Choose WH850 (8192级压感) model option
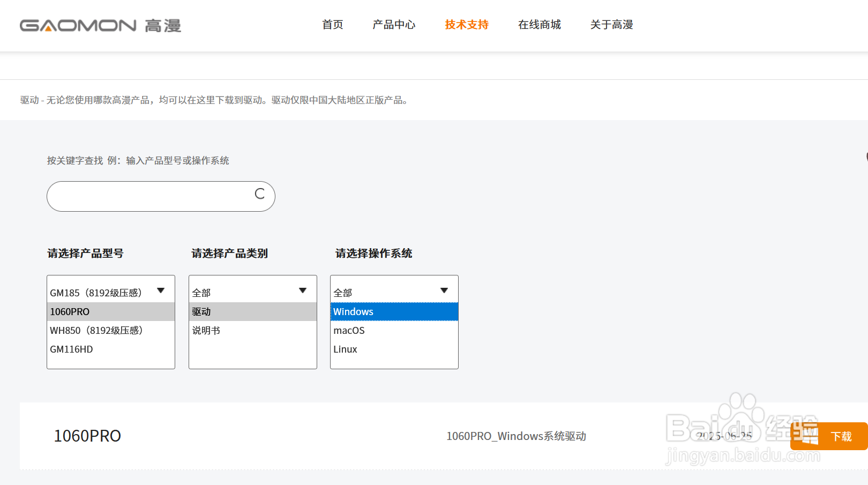 110,331
